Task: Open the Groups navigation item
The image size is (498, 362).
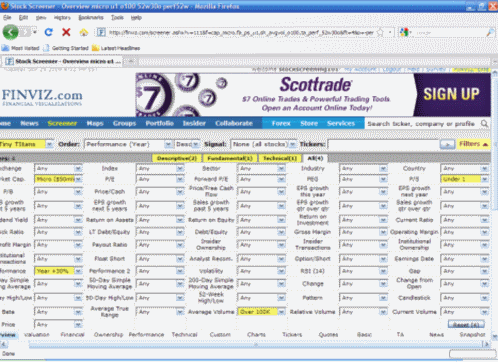Action: (124, 123)
